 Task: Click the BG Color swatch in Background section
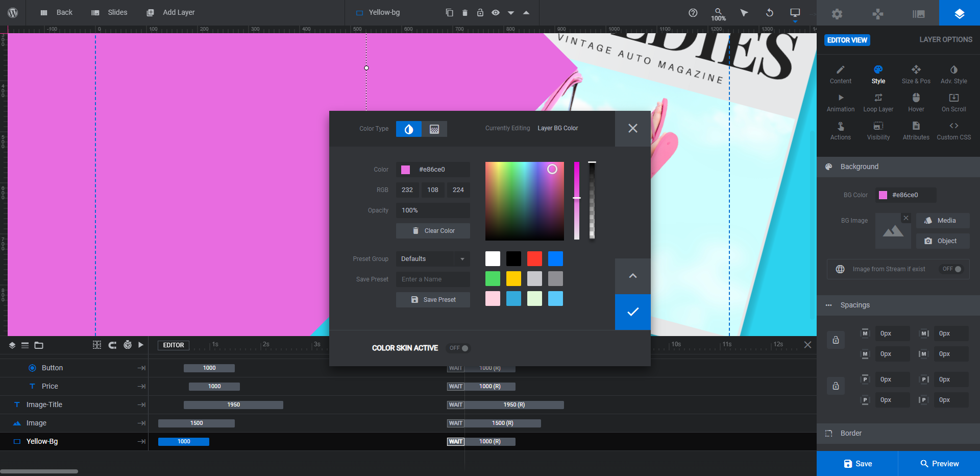pos(883,195)
